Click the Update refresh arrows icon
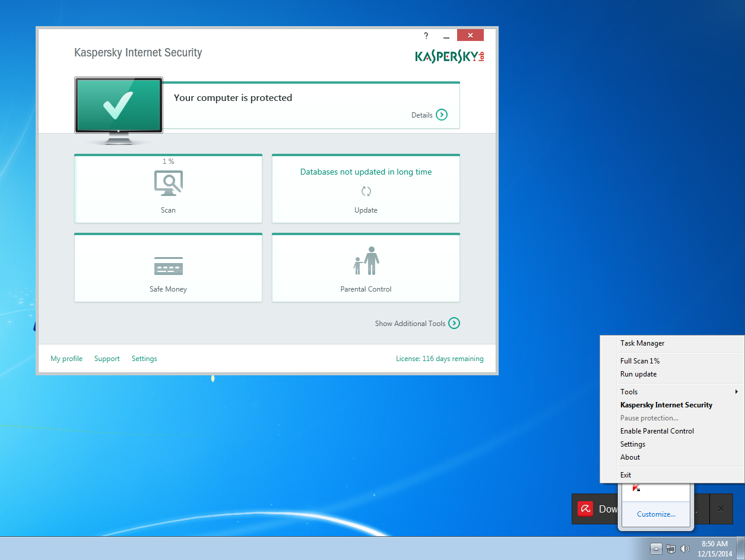Viewport: 745px width, 560px height. (x=366, y=191)
